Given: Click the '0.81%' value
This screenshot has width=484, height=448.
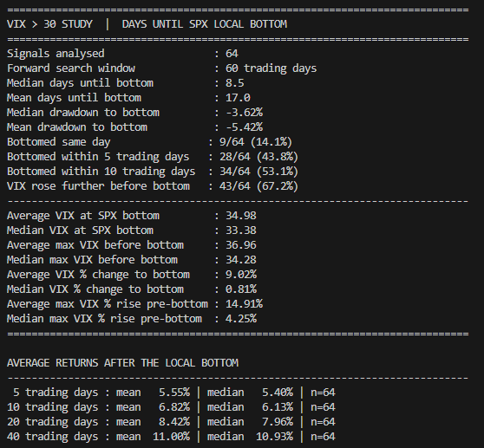Looking at the screenshot, I should (241, 289).
